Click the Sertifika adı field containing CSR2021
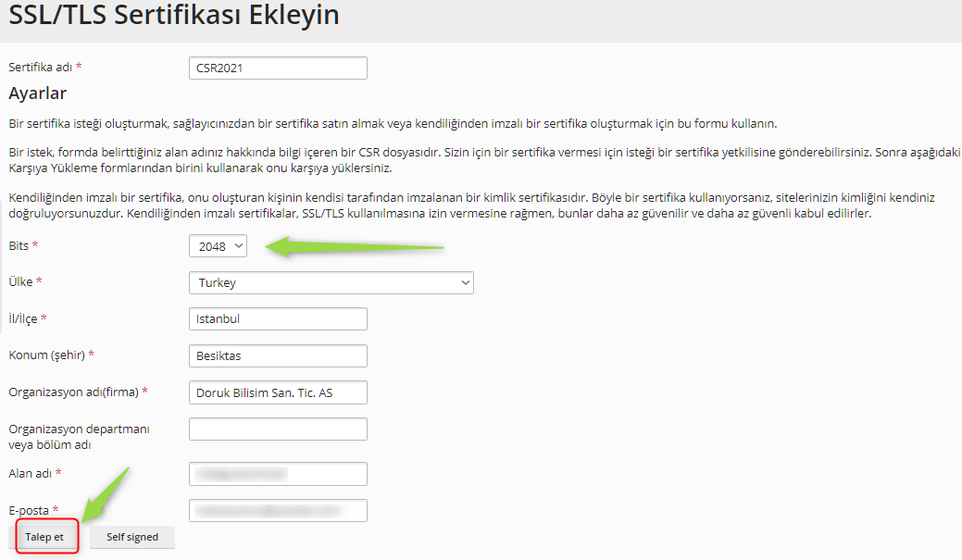Screen dimensions: 962x560 pos(278,68)
